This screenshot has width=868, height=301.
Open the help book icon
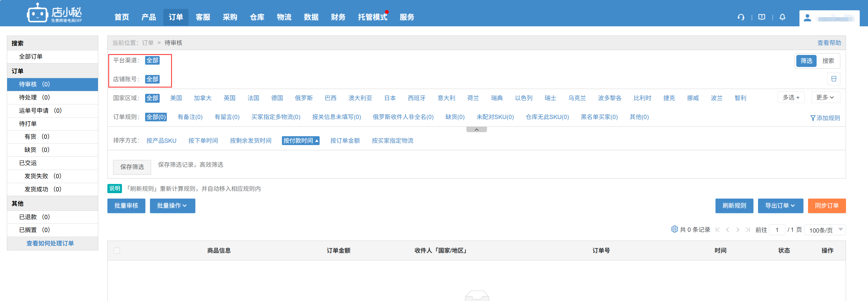[x=761, y=17]
